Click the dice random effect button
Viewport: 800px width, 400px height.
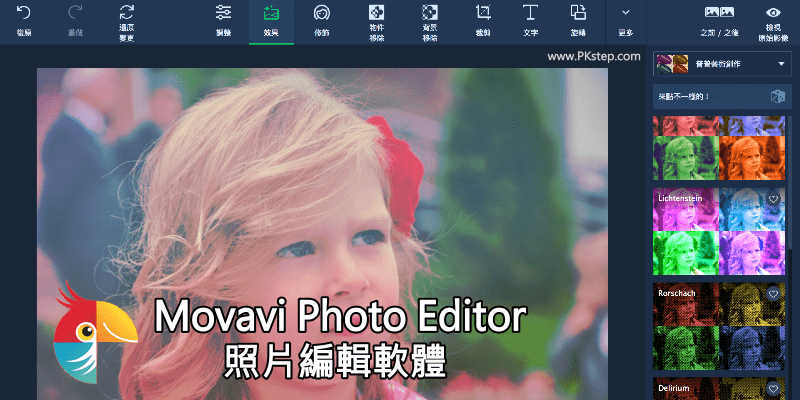coord(778,96)
